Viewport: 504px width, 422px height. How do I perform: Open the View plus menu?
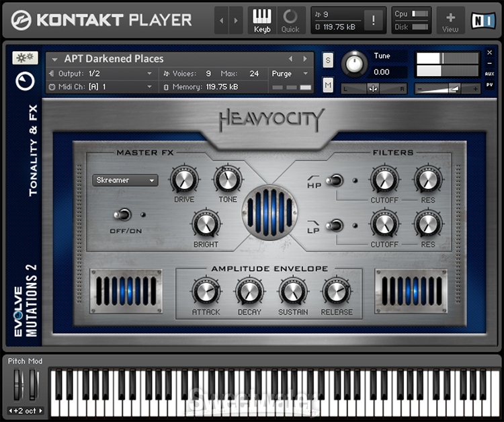[x=450, y=20]
